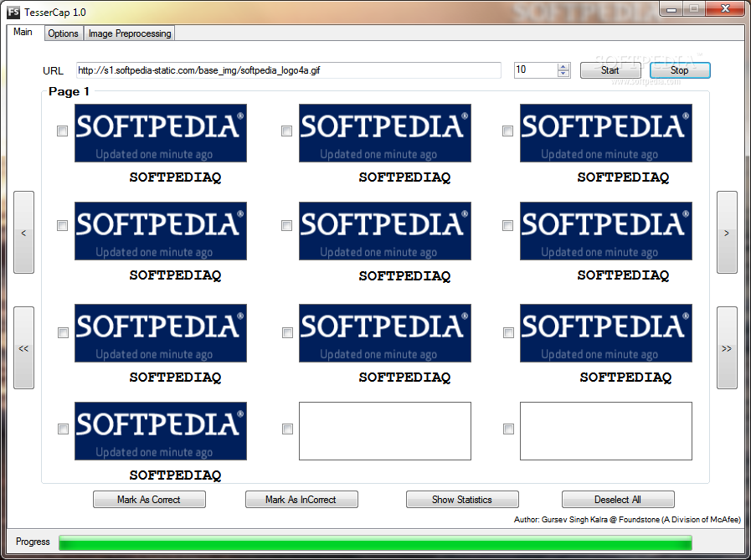751x560 pixels.
Task: Click the first row, middle Softpedia image
Action: point(385,133)
